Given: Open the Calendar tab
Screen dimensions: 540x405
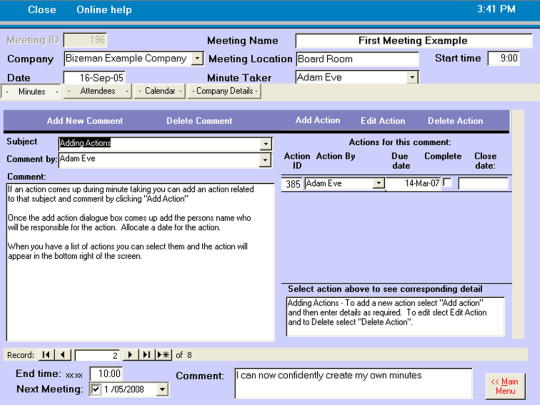Looking at the screenshot, I should point(160,91).
